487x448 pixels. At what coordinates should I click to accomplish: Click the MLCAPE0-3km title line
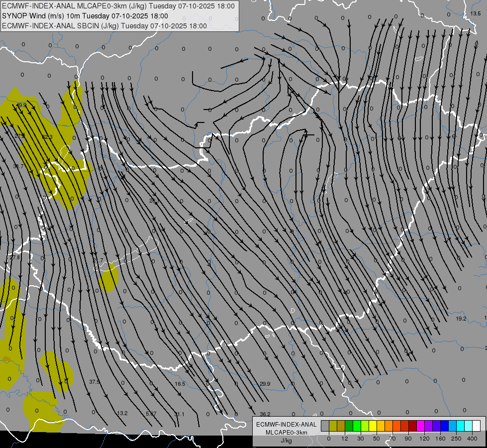[118, 6]
